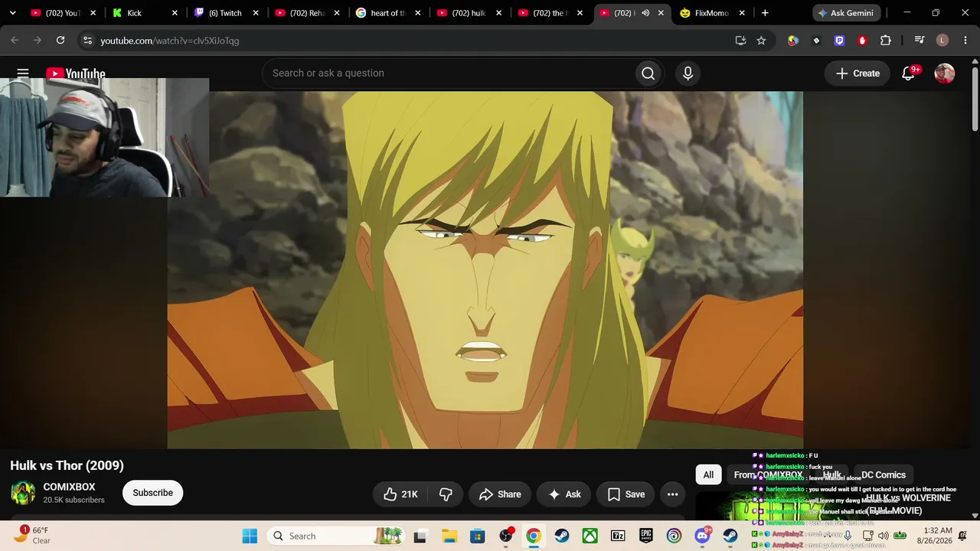Viewport: 980px width, 551px height.
Task: Like the Hulk vs Thor video
Action: [400, 494]
